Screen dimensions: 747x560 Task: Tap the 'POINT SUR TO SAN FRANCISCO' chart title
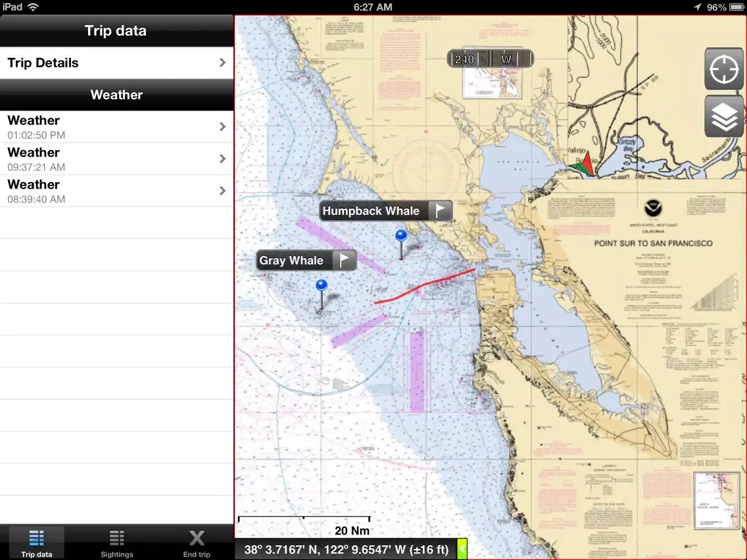pyautogui.click(x=653, y=243)
